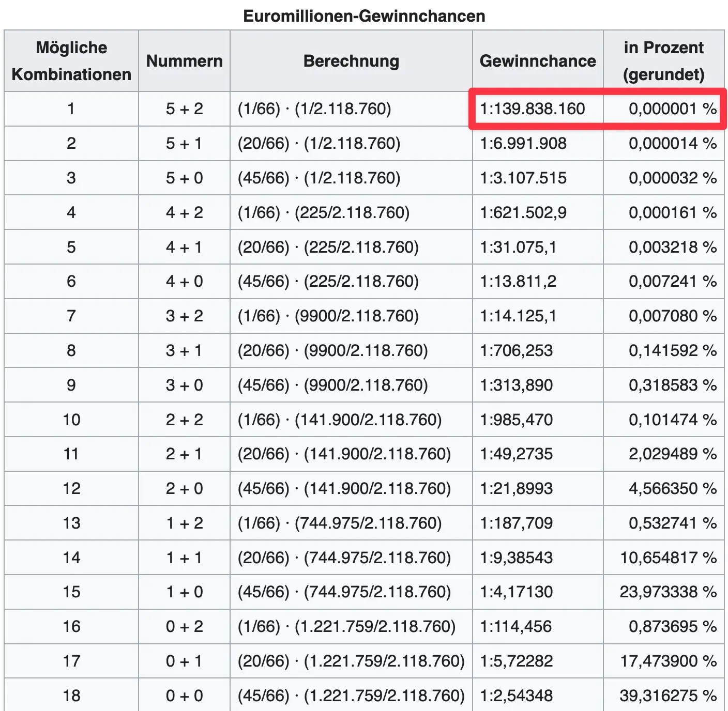Image resolution: width=728 pixels, height=711 pixels.
Task: Click the '2 + 2' numbers cell
Action: [185, 420]
